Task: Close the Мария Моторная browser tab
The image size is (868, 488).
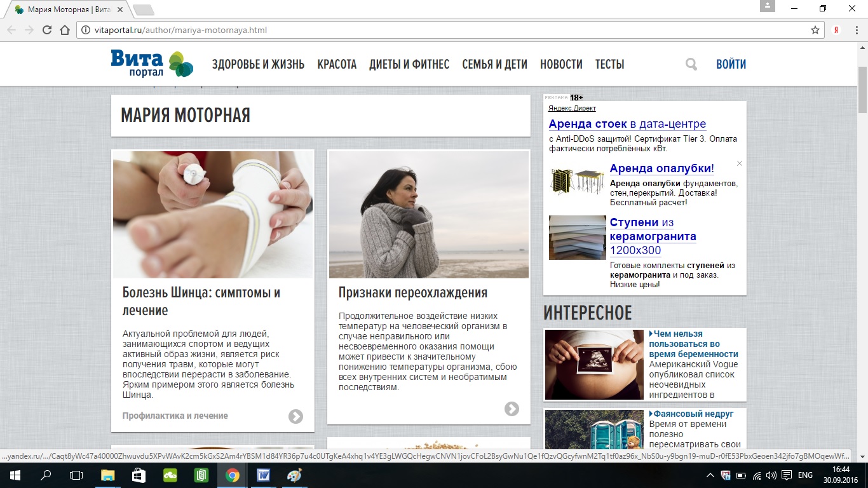Action: [119, 10]
